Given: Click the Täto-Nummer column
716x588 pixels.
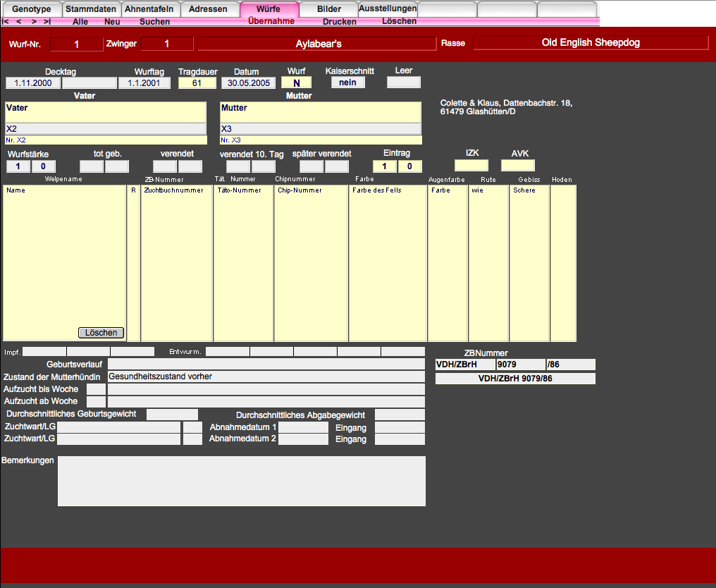Looking at the screenshot, I should click(x=243, y=263).
